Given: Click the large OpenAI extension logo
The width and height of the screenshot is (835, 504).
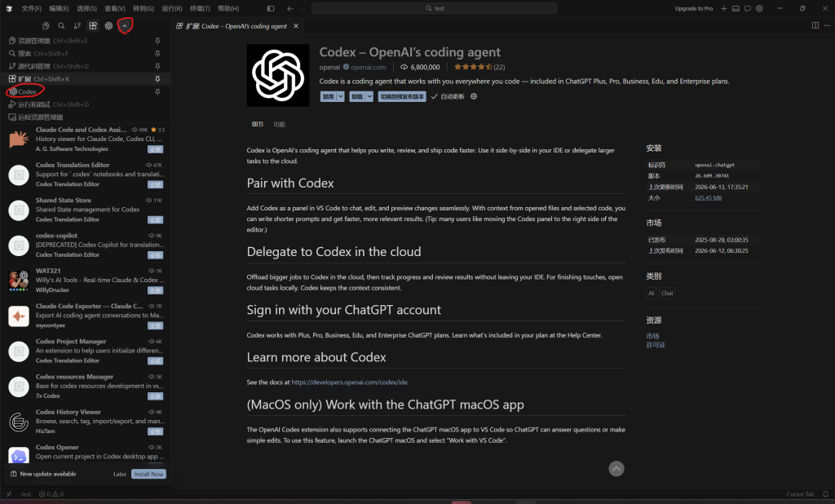Looking at the screenshot, I should pyautogui.click(x=278, y=75).
